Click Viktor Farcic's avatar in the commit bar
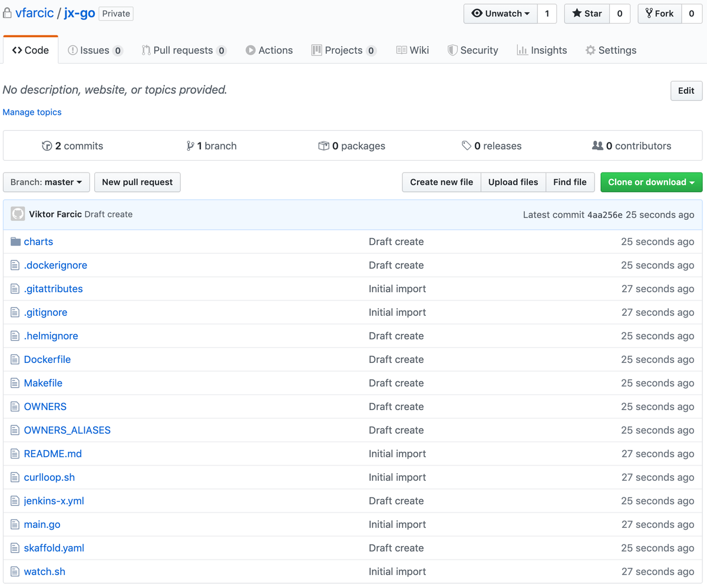Image resolution: width=707 pixels, height=588 pixels. pyautogui.click(x=17, y=214)
